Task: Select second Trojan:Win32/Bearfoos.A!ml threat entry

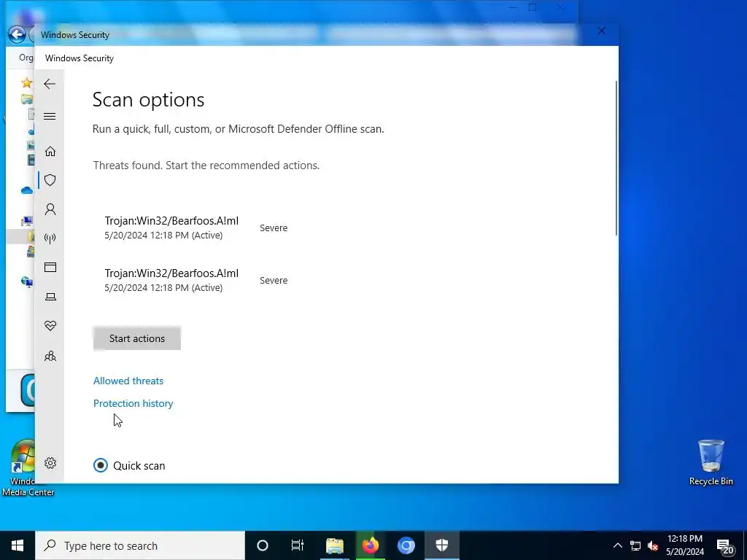Action: point(196,280)
